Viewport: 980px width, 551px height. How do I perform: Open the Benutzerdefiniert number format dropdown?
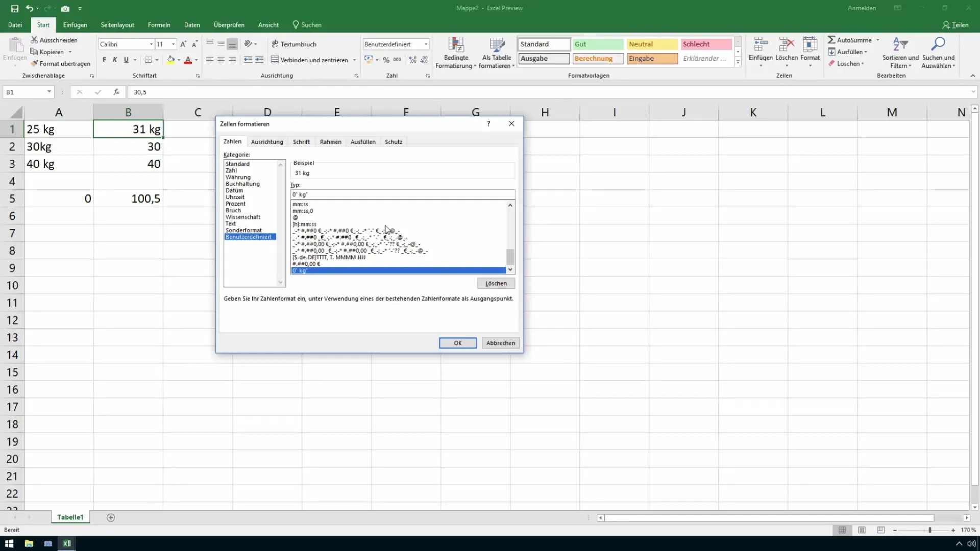(426, 44)
